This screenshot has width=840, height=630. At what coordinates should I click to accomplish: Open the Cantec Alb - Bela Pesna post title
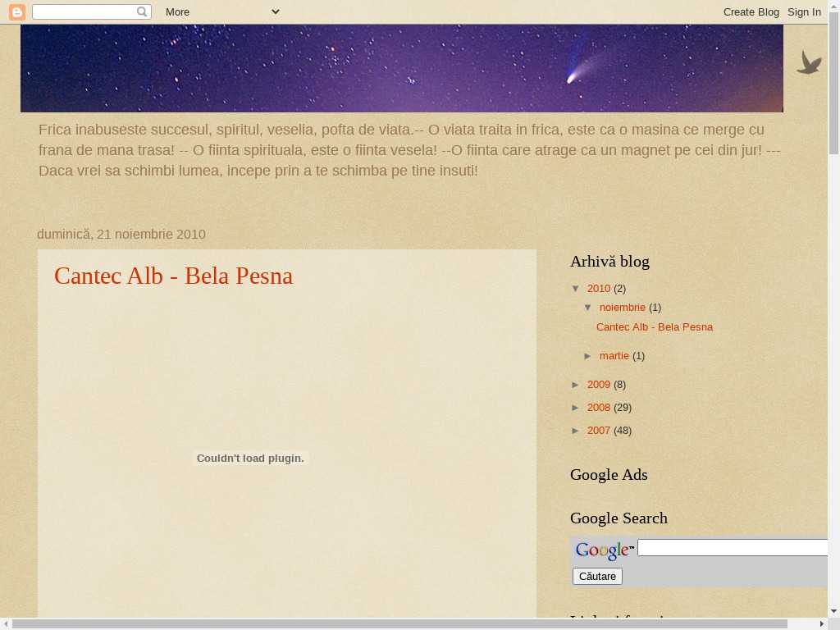173,276
